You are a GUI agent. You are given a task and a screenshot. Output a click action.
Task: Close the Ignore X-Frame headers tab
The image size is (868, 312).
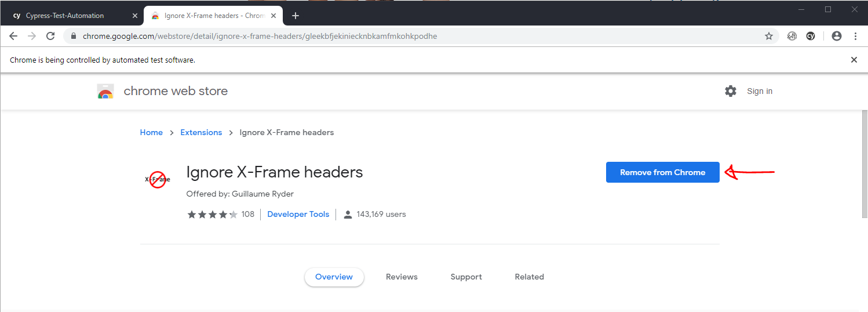coord(273,16)
